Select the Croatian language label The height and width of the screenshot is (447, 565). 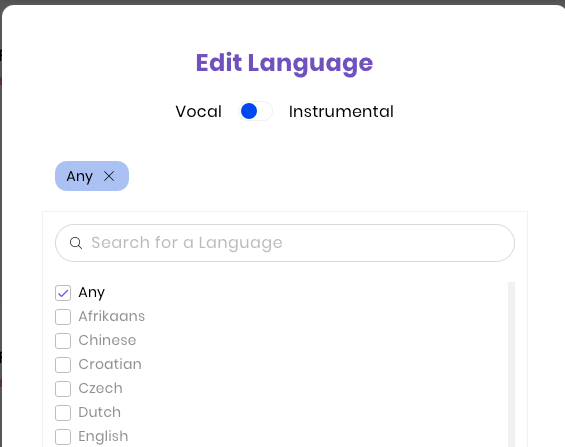110,364
